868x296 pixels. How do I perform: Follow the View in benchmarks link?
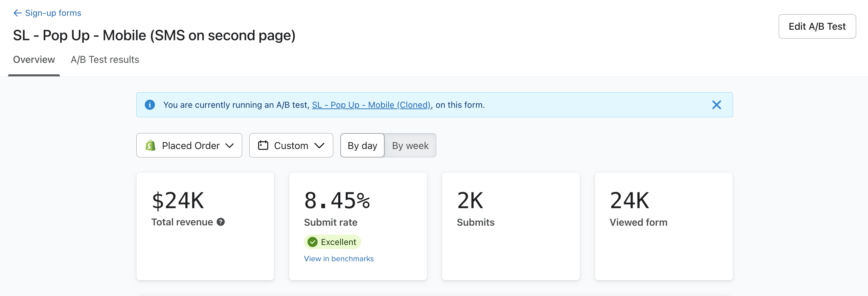339,258
